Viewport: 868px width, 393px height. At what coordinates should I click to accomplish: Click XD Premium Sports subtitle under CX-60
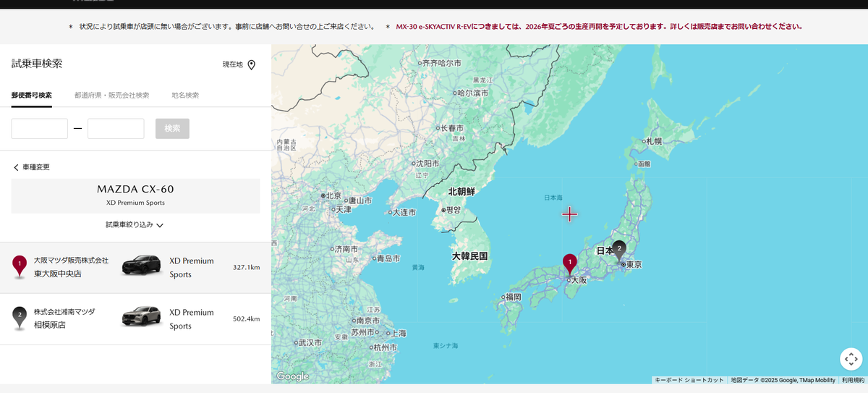tap(135, 203)
